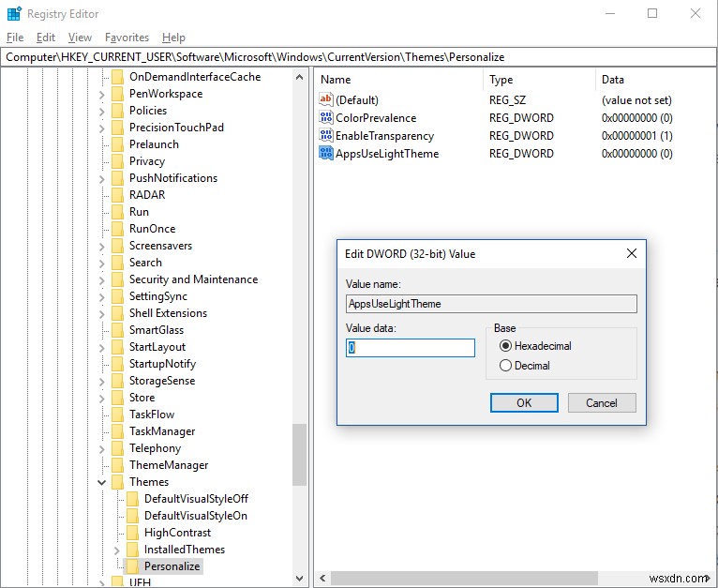The height and width of the screenshot is (588, 718).
Task: Click the SmartGlass folder icon
Action: [x=118, y=330]
